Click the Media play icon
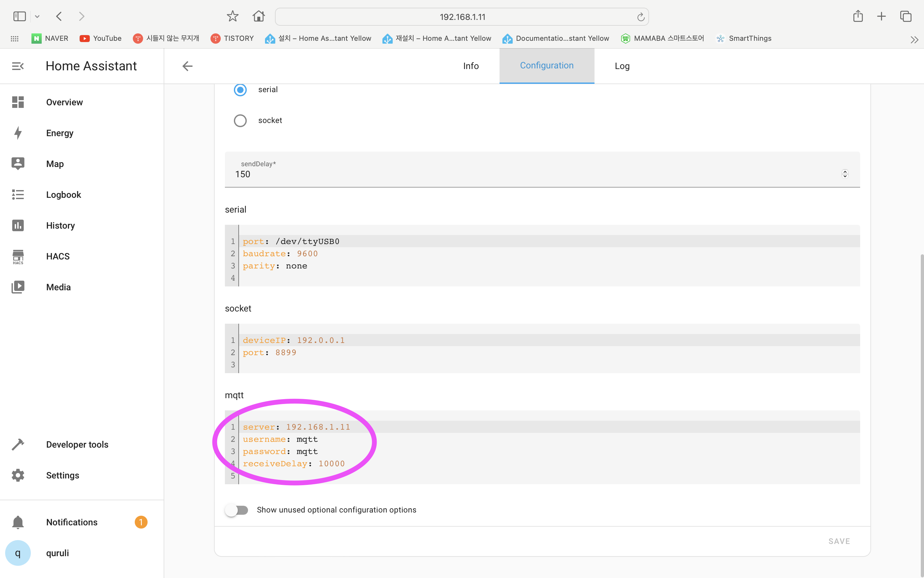Viewport: 924px width, 578px height. tap(18, 287)
